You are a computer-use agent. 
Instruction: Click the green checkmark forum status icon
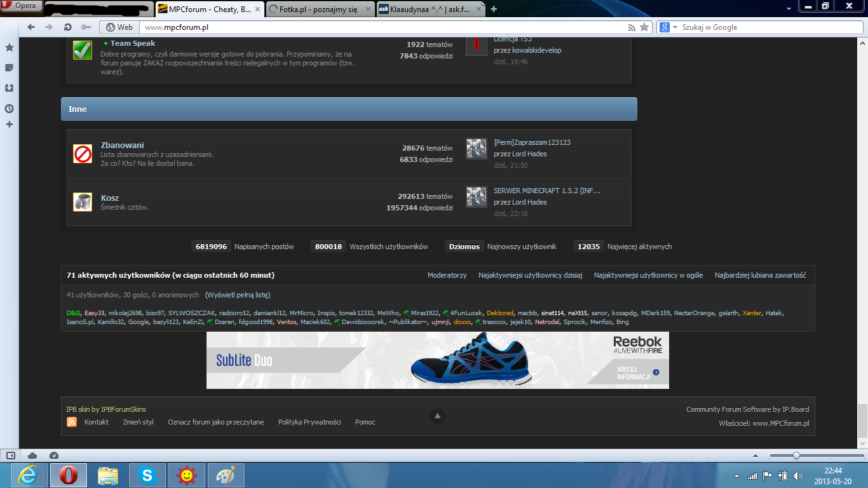point(83,50)
